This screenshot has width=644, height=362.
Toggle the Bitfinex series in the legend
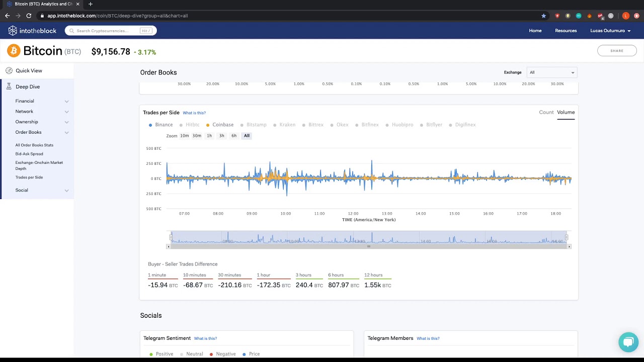pyautogui.click(x=367, y=125)
